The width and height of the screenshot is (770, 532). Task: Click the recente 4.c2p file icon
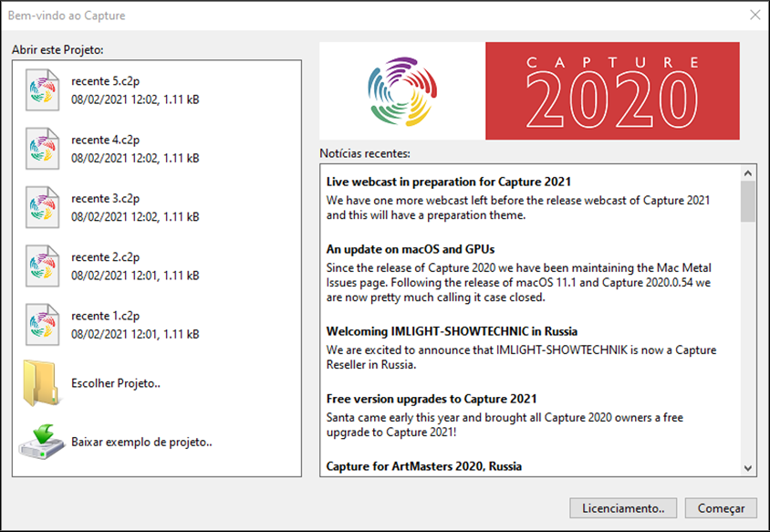(x=43, y=149)
